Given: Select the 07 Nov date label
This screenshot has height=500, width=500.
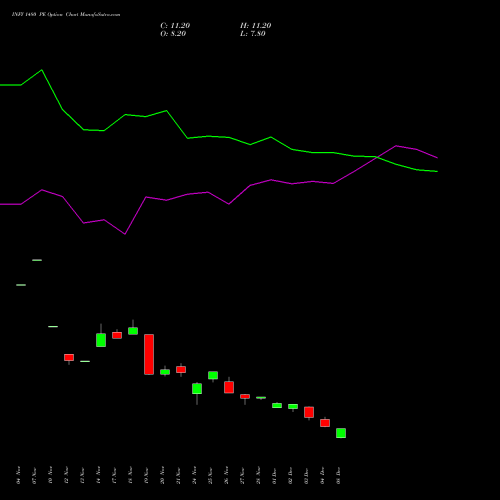Looking at the screenshot, I should click(x=34, y=475).
